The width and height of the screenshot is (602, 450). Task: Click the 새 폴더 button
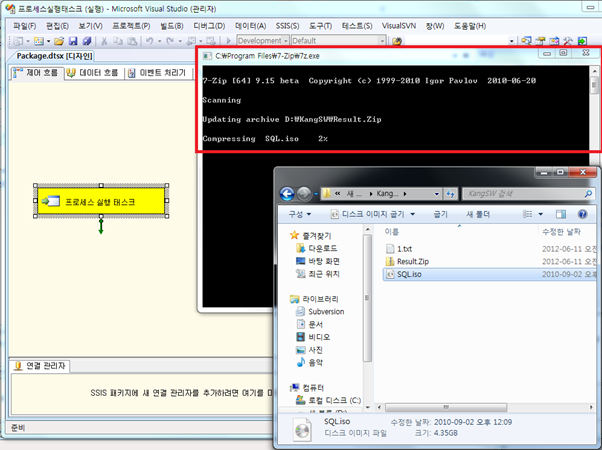(478, 214)
